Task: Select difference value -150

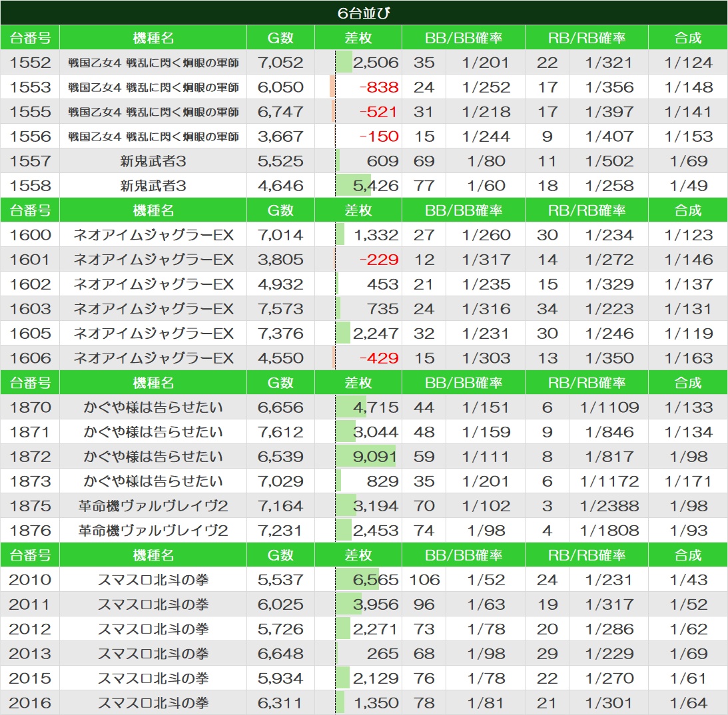Action: tap(379, 136)
